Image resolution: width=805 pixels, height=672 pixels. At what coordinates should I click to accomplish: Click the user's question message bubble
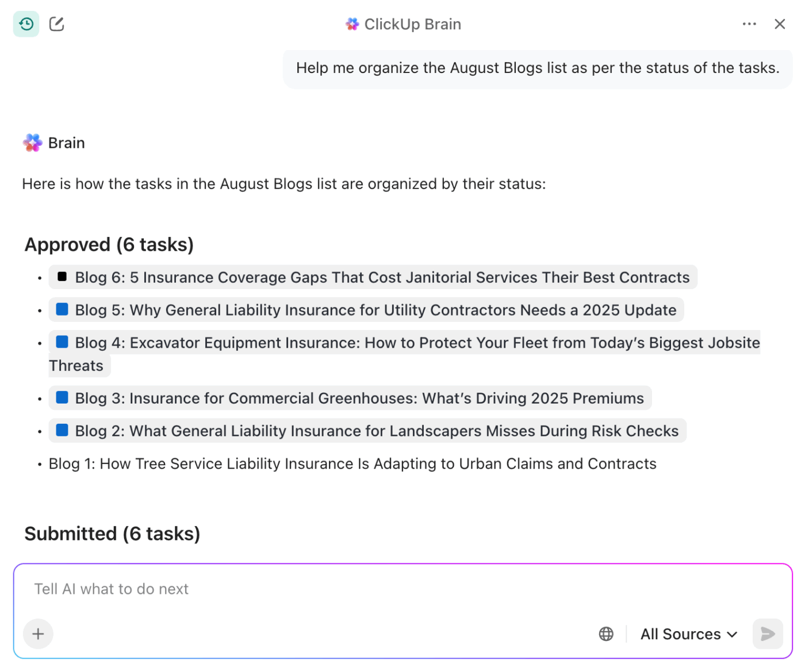click(x=538, y=68)
